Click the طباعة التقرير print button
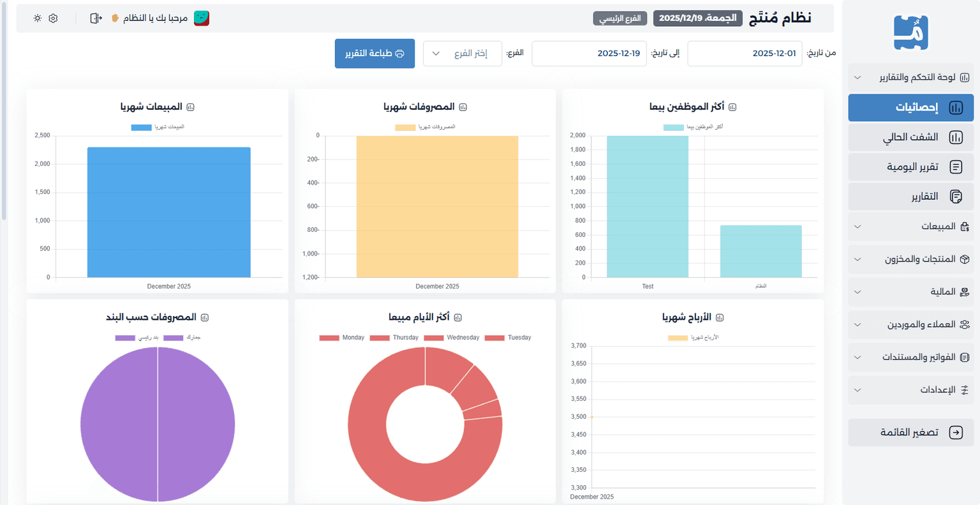 (375, 54)
